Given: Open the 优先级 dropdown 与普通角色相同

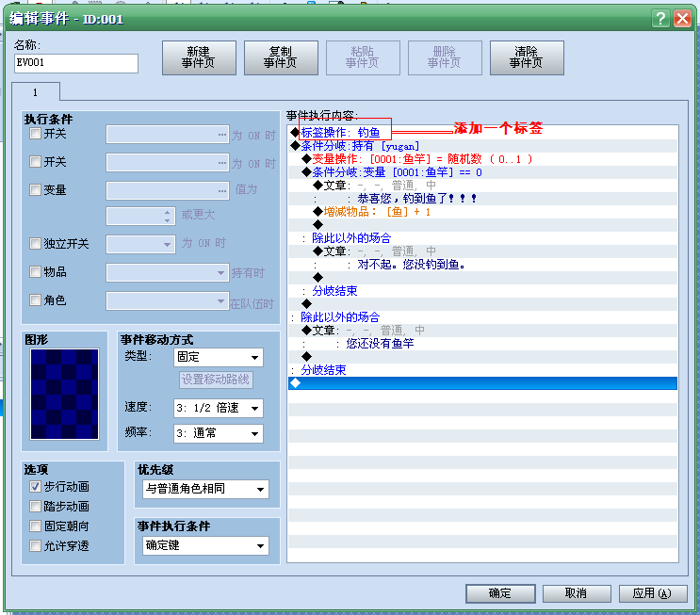Looking at the screenshot, I should 205,489.
